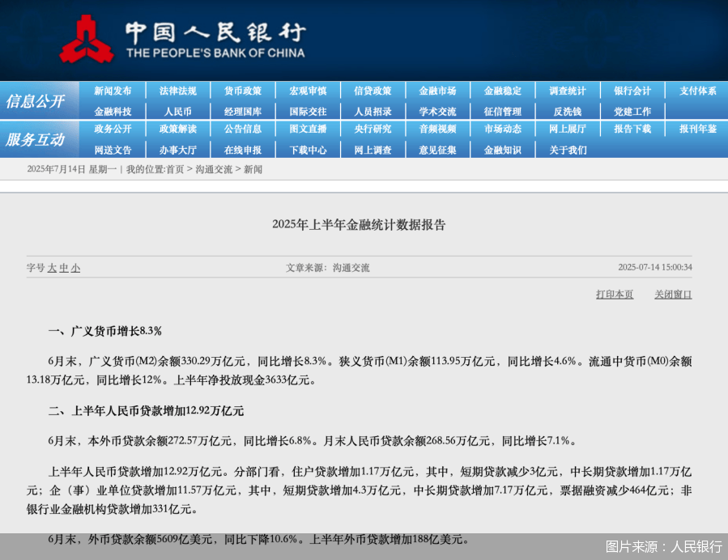Go to 征信管理
This screenshot has height=560, width=728.
[503, 112]
